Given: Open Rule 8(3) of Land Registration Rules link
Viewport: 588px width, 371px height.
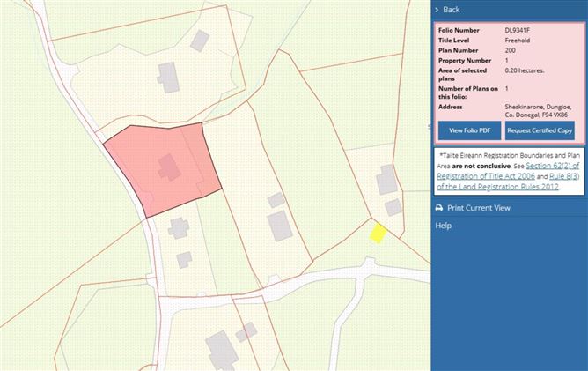Looking at the screenshot, I should tap(508, 182).
